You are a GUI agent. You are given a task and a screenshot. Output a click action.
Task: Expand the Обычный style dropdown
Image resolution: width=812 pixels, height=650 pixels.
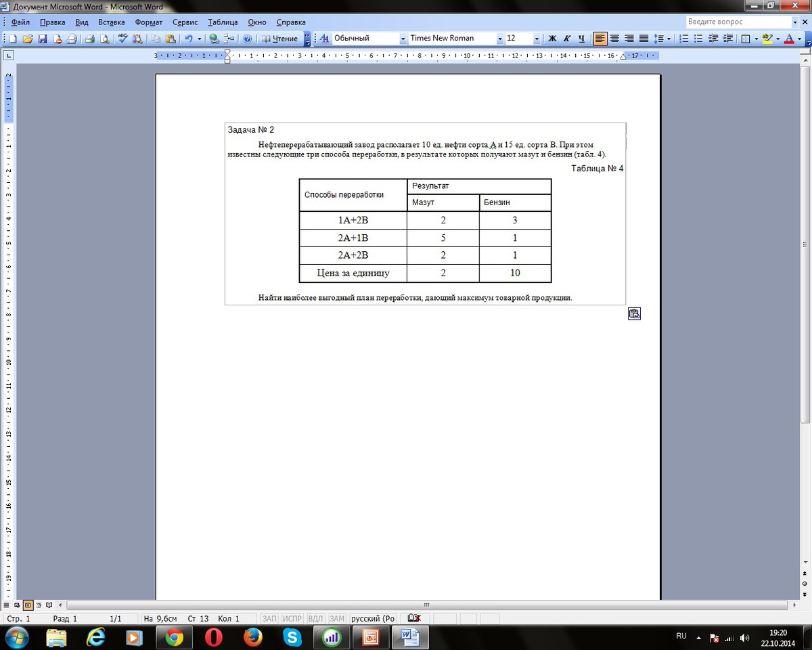403,39
